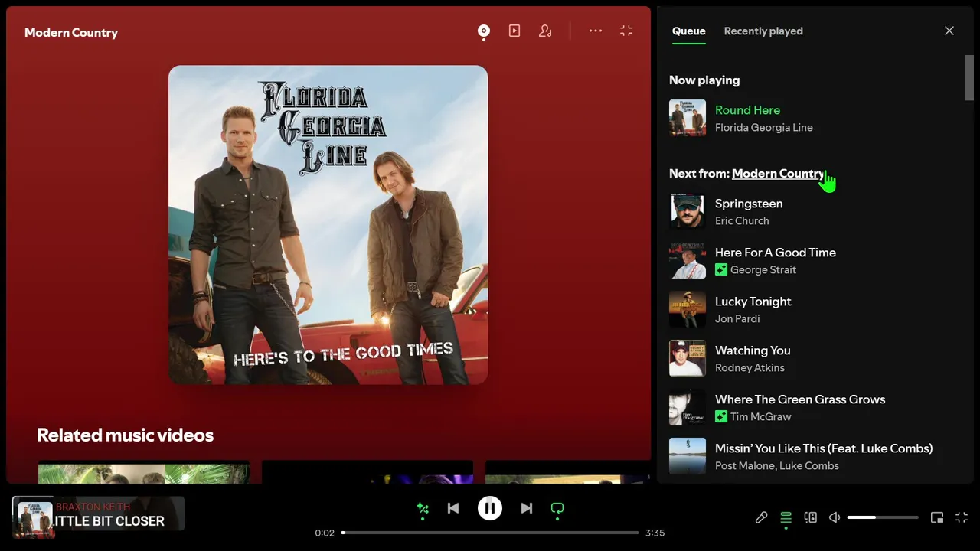
Task: Skip to the next track
Action: [x=527, y=508]
